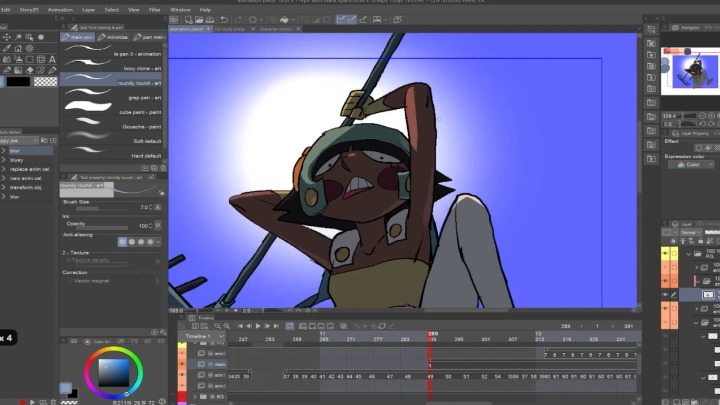Select the 'main pic' sub tool group tab
This screenshot has height=405, width=720.
(77, 37)
